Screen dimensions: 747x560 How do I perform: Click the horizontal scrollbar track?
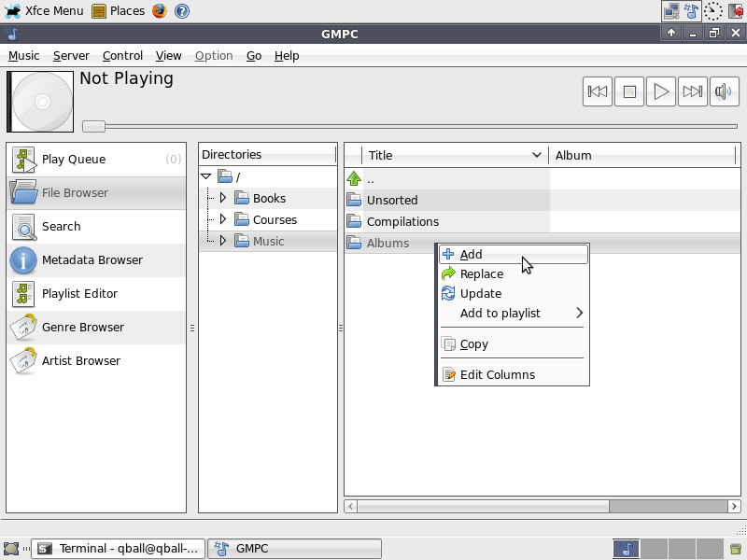coord(668,506)
